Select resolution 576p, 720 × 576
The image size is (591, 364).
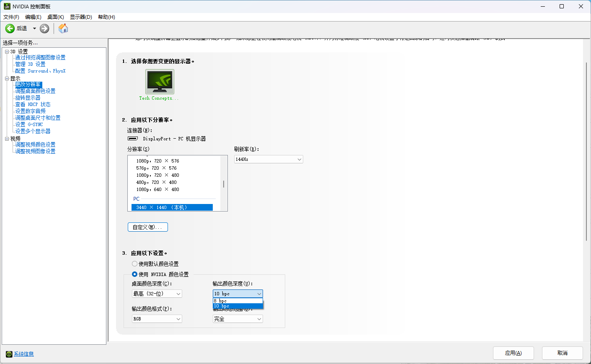click(156, 168)
